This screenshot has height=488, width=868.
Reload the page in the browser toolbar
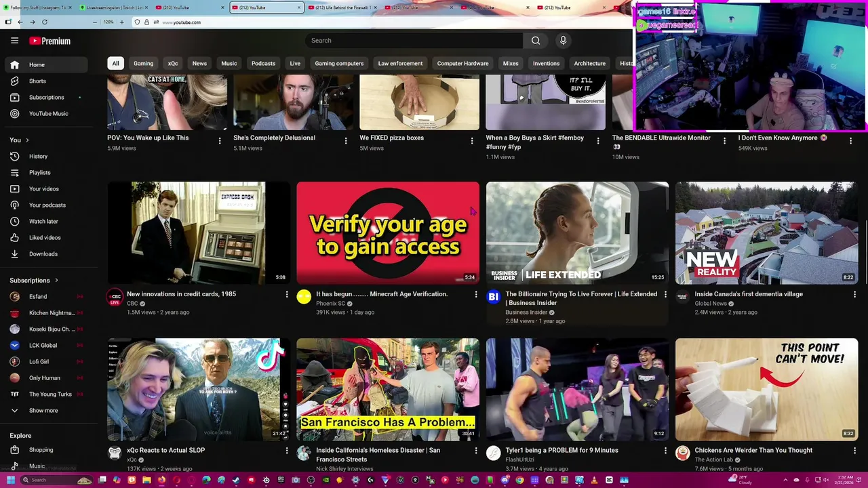[x=45, y=22]
